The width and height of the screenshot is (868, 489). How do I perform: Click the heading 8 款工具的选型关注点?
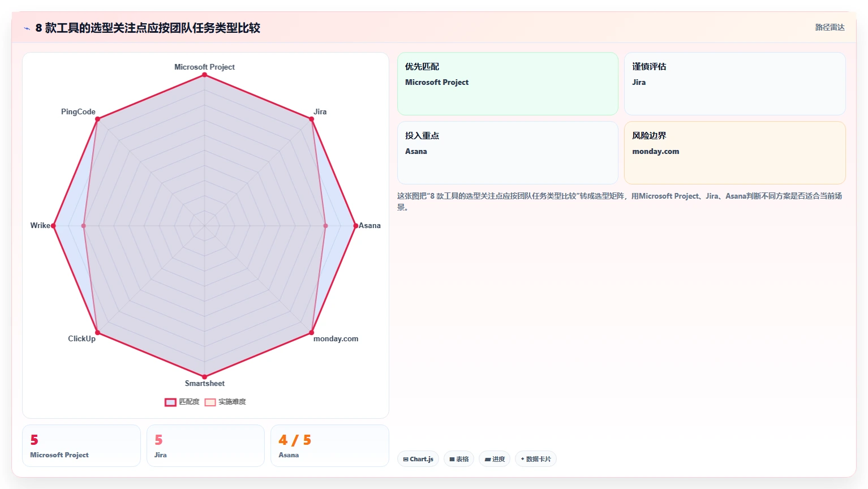[x=148, y=28]
